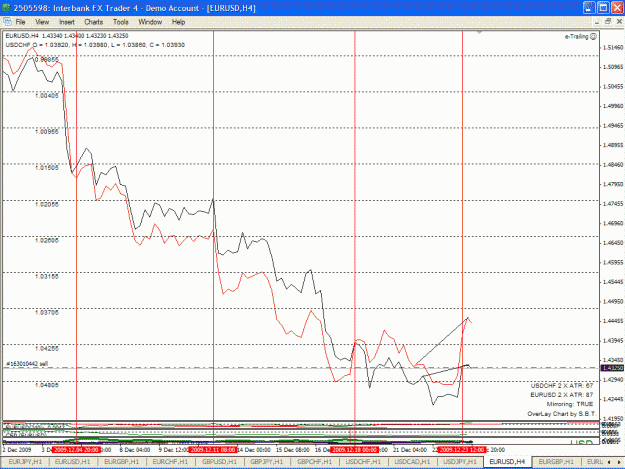Open the Tools menu
The width and height of the screenshot is (625, 469).
(120, 22)
